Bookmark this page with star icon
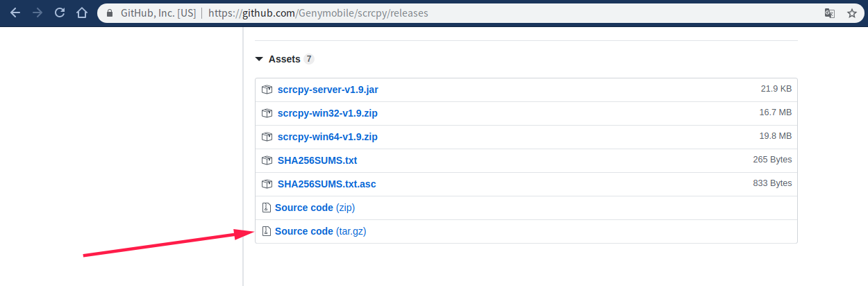868x286 pixels. point(852,13)
